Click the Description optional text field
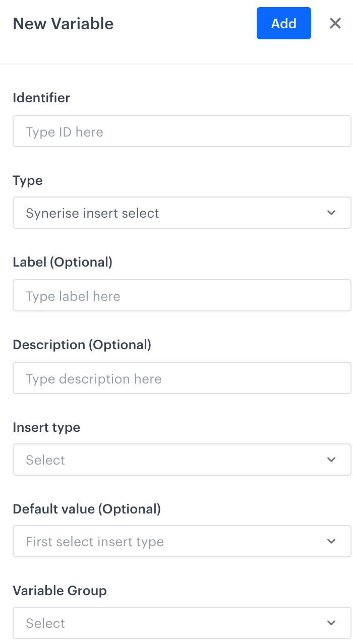 [182, 378]
